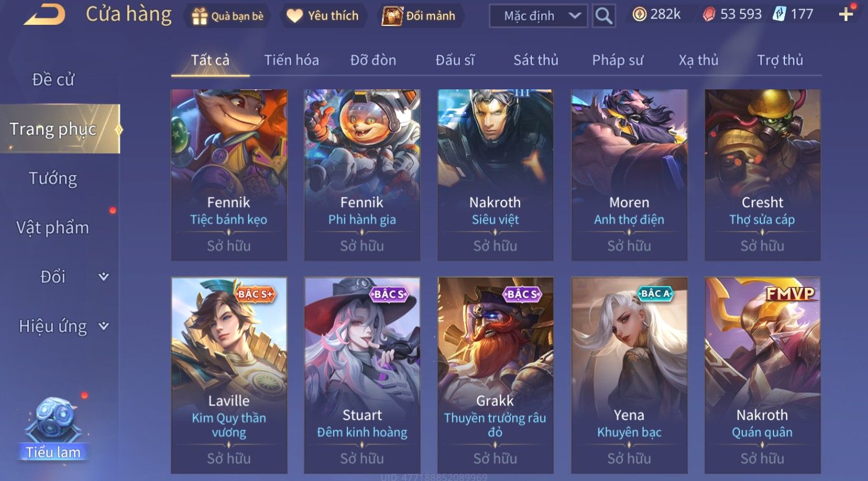The image size is (868, 481).
Task: Expand the Mặc định sort dropdown
Action: point(538,16)
